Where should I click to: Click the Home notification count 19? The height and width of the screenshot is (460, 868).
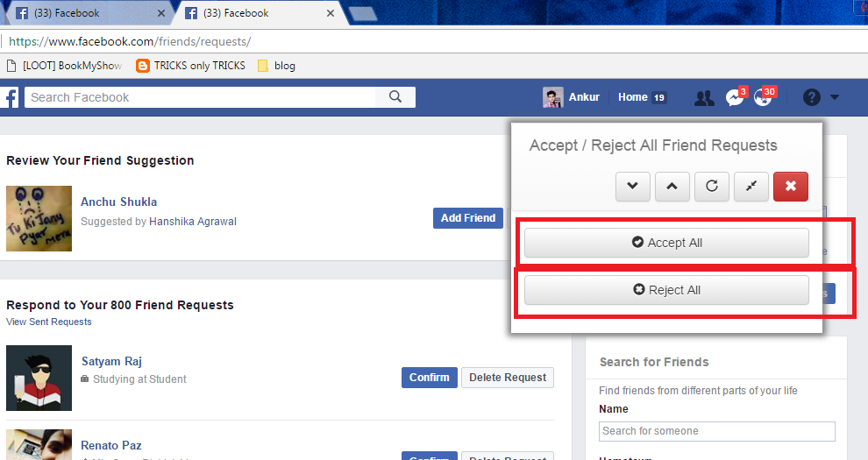[x=658, y=98]
